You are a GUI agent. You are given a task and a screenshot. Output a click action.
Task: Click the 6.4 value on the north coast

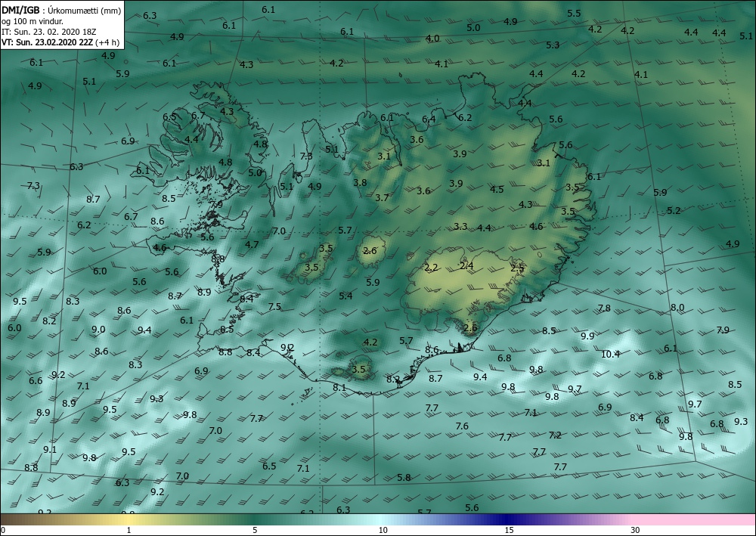click(x=429, y=119)
